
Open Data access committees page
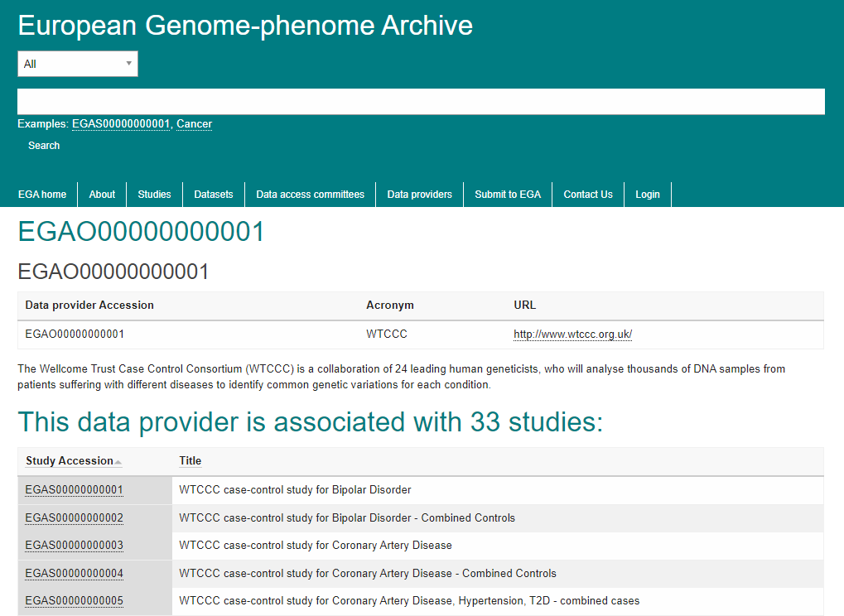(x=310, y=195)
